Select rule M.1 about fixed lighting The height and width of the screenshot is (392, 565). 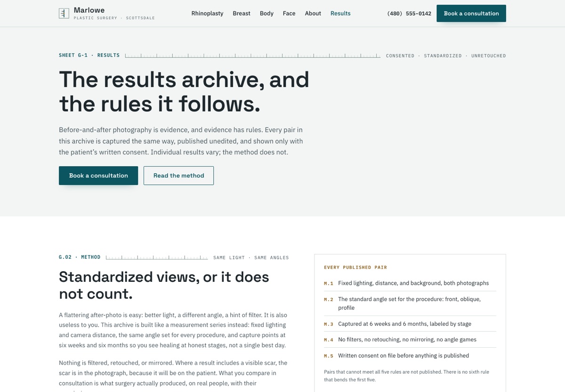tap(410, 283)
